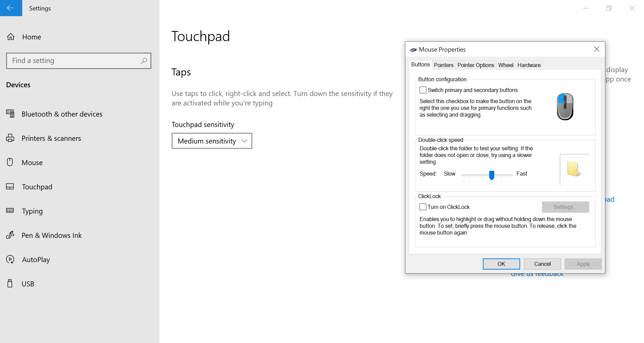
Task: Click the Find a setting search box
Action: click(79, 61)
